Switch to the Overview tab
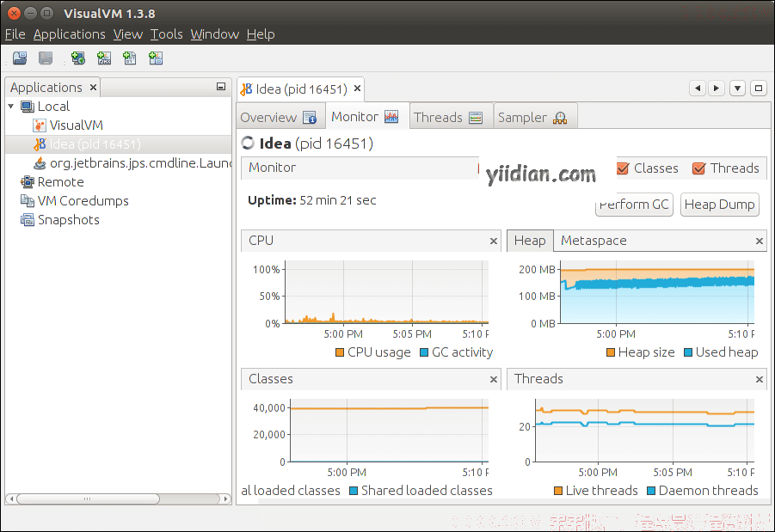The image size is (775, 532). (x=280, y=117)
